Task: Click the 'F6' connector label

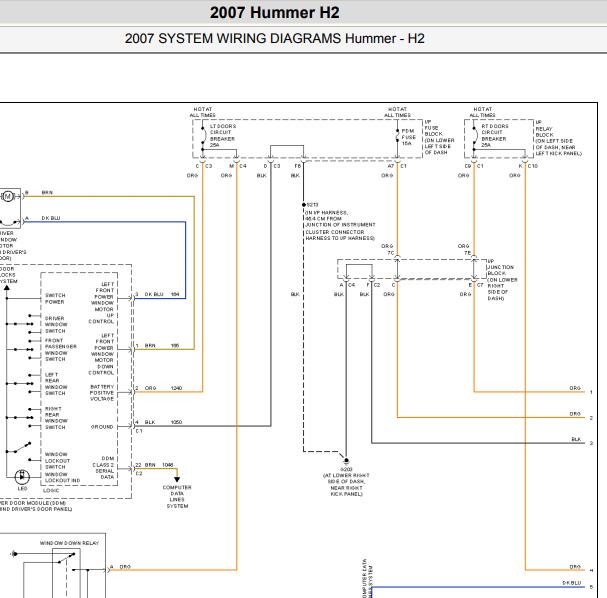Action: coord(298,166)
